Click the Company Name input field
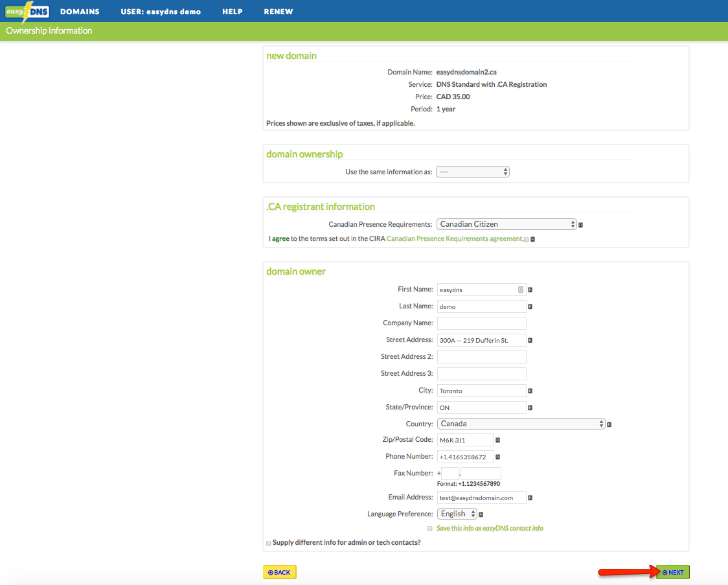The height and width of the screenshot is (585, 728). [481, 323]
